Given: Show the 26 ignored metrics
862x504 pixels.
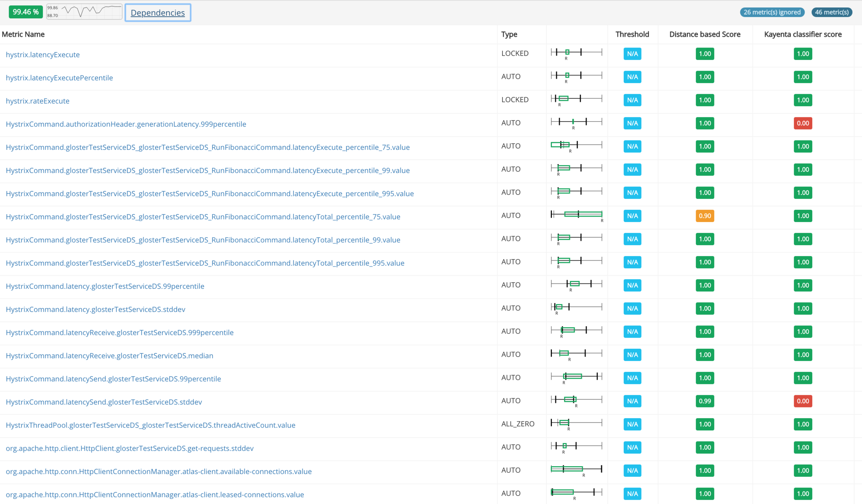Looking at the screenshot, I should [x=772, y=12].
